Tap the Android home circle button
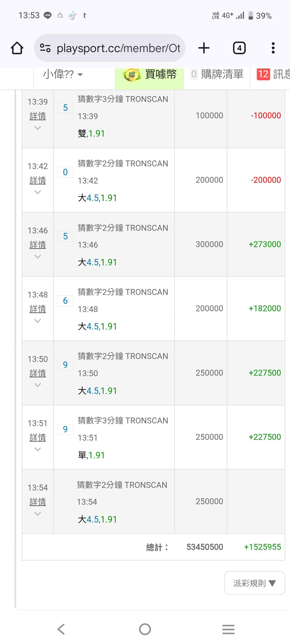The width and height of the screenshot is (290, 644). [x=145, y=629]
